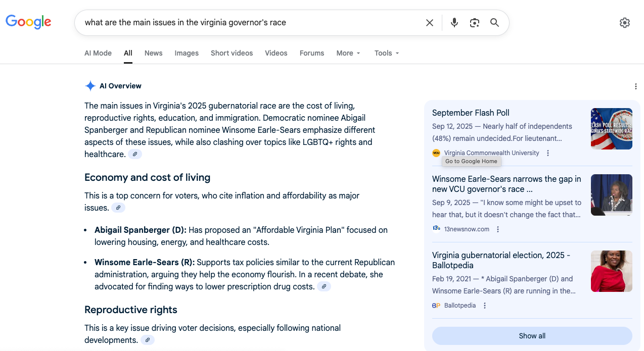Click the AI Overview sparkle icon
644x351 pixels.
coord(90,86)
